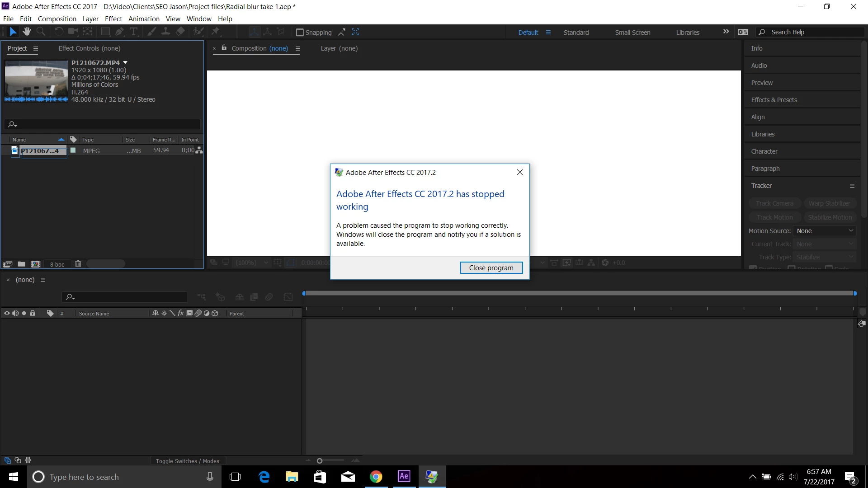Select the Horizontal Type tool
868x488 pixels.
click(134, 32)
